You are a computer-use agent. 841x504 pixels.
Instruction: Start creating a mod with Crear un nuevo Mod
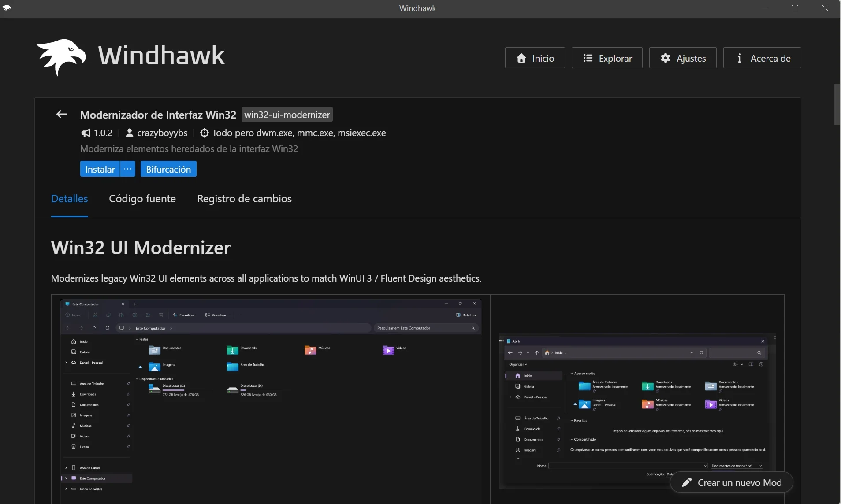pyautogui.click(x=732, y=482)
